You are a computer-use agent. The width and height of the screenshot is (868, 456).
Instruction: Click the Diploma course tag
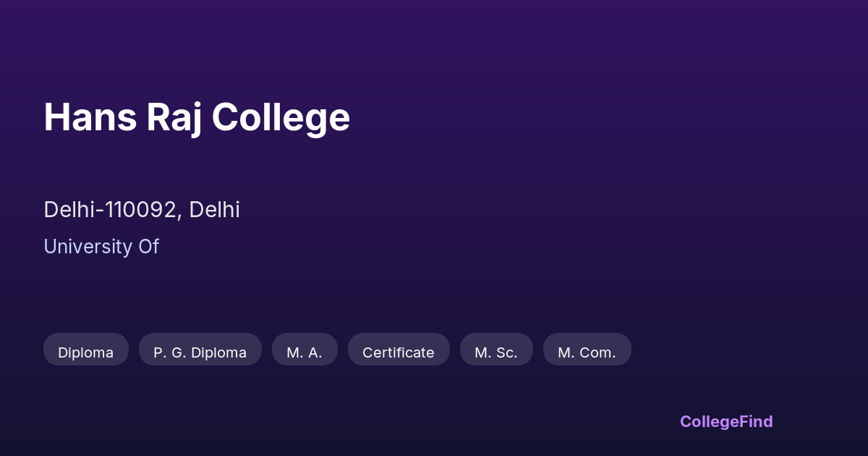pyautogui.click(x=86, y=352)
